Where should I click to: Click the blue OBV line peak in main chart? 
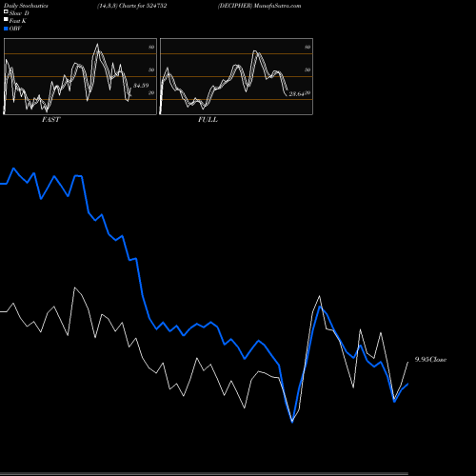[x=13, y=169]
